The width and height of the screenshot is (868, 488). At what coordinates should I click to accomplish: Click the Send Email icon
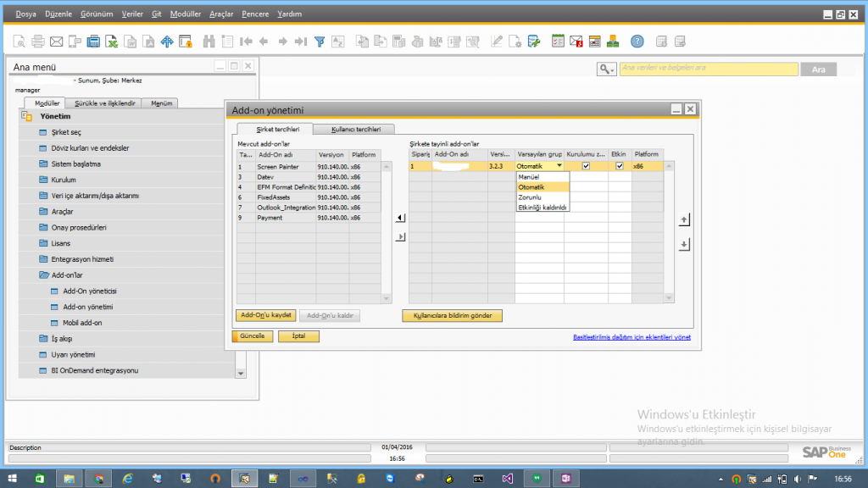[x=58, y=40]
